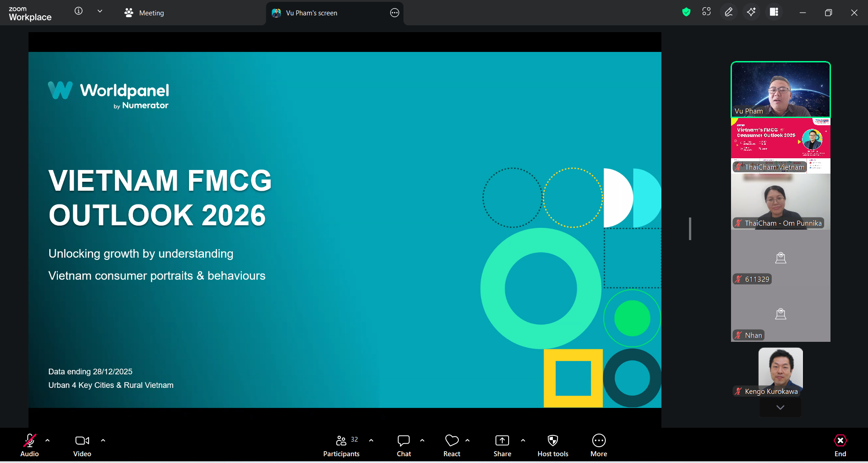This screenshot has width=868, height=463.
Task: Unmute microphone with Audio button
Action: (x=30, y=445)
